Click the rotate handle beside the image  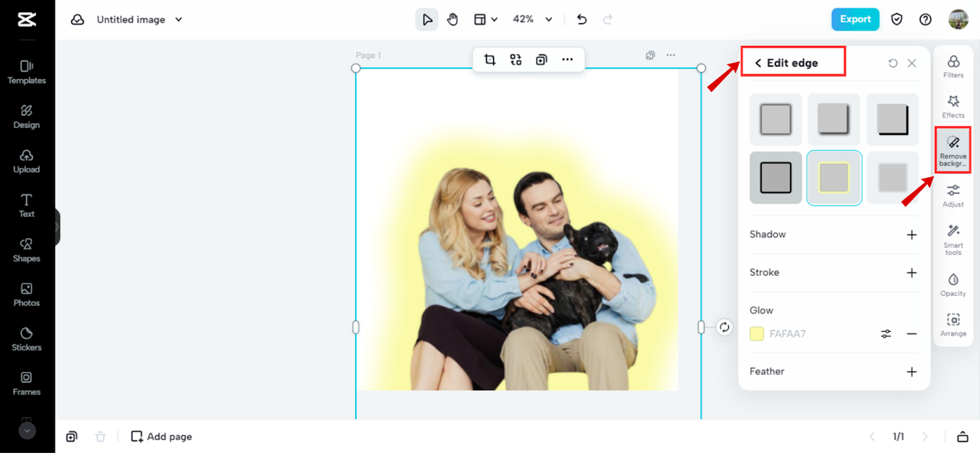pyautogui.click(x=724, y=327)
